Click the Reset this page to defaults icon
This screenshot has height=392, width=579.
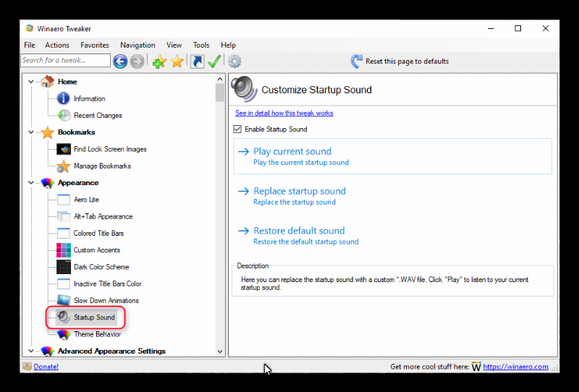click(357, 61)
